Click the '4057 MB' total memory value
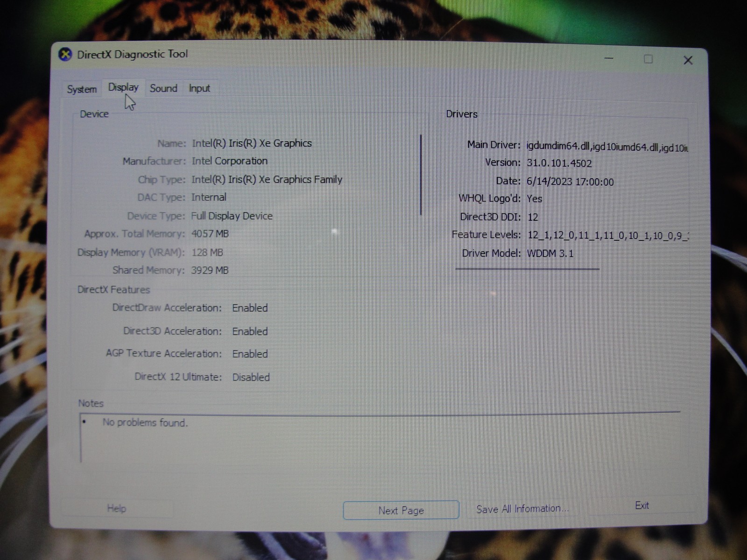 [210, 234]
